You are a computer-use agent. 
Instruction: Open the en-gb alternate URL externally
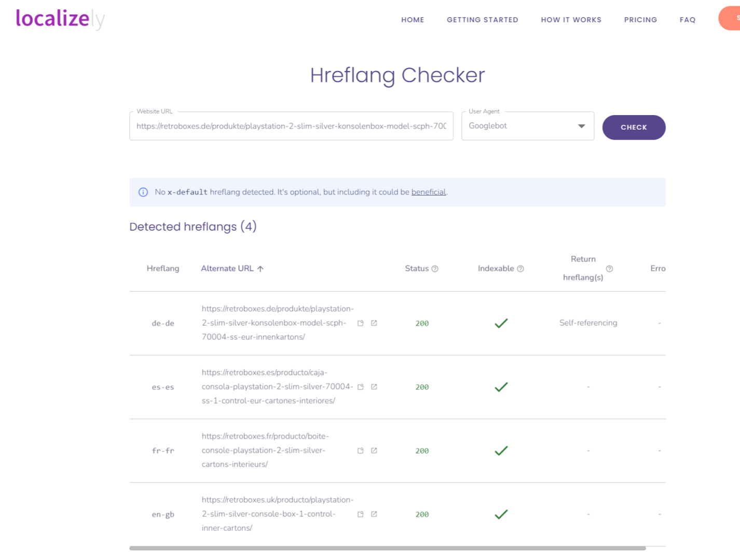point(374,514)
